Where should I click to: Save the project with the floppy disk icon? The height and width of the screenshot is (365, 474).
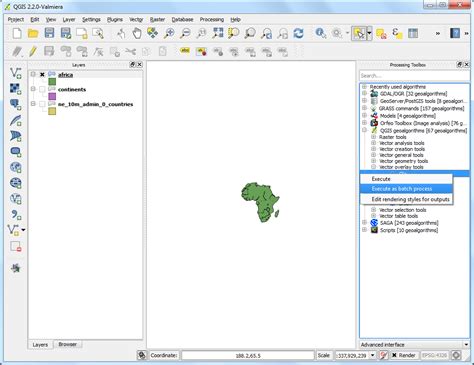point(49,33)
